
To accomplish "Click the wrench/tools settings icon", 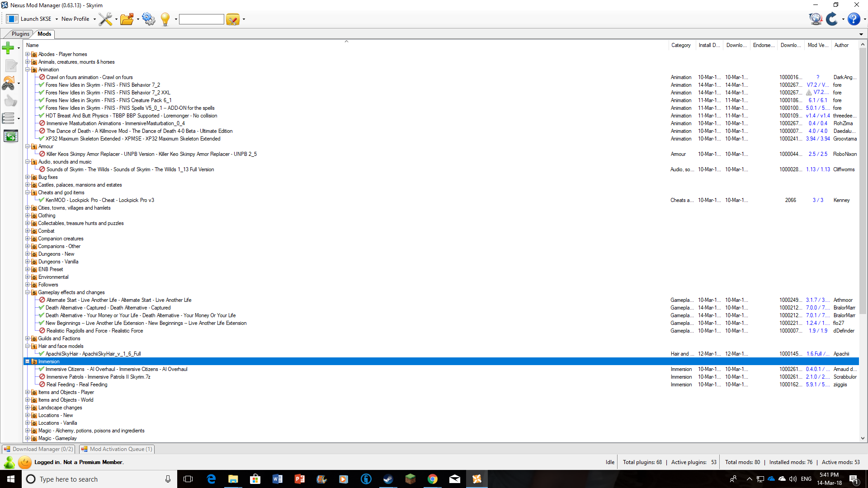I will pyautogui.click(x=105, y=19).
